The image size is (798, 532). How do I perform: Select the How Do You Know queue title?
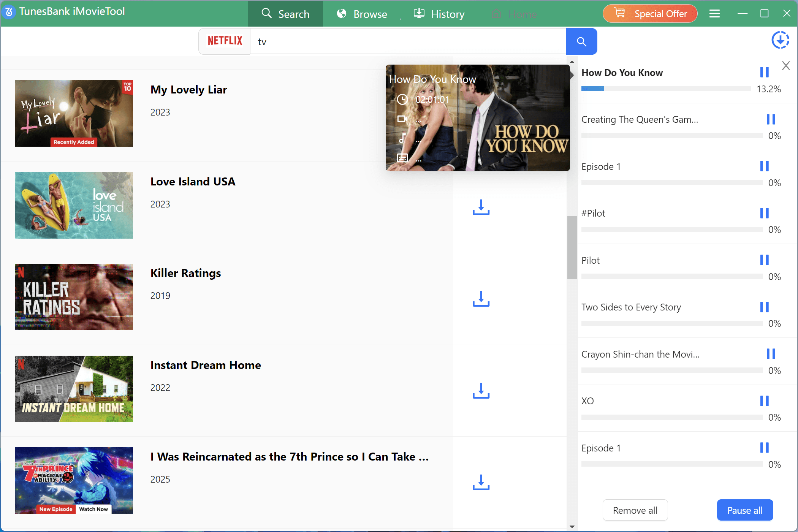point(622,73)
